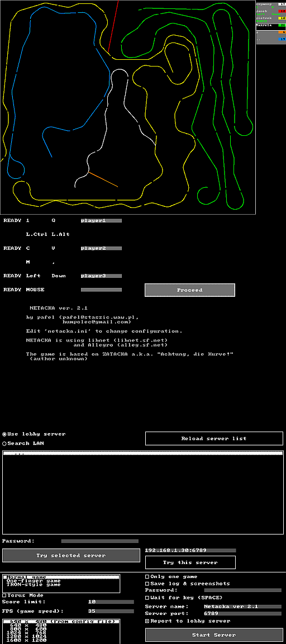Click the red Janek score box
The width and height of the screenshot is (286, 644).
[282, 11]
